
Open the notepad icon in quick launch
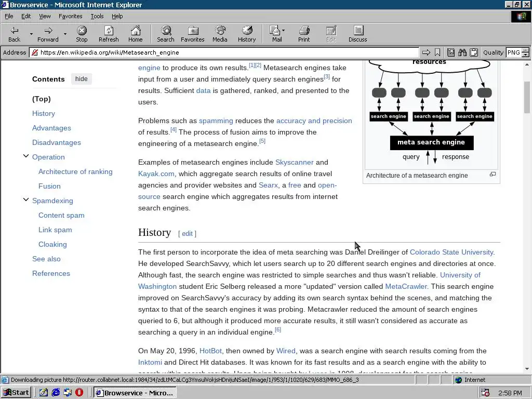point(44,393)
